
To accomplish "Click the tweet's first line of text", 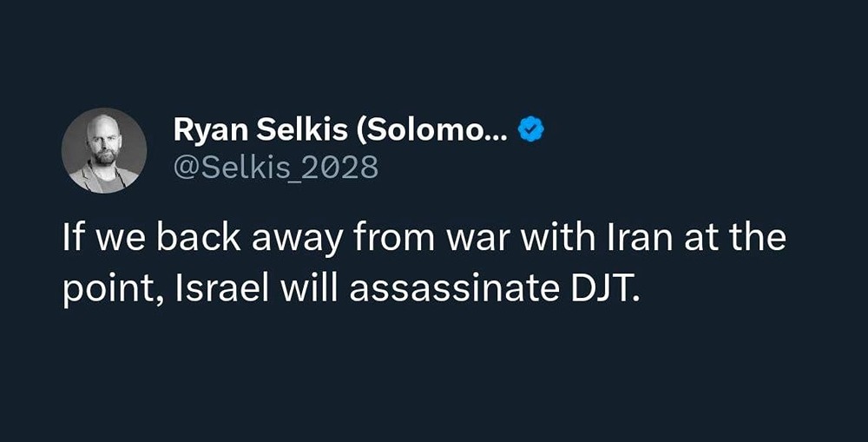I will 424,238.
